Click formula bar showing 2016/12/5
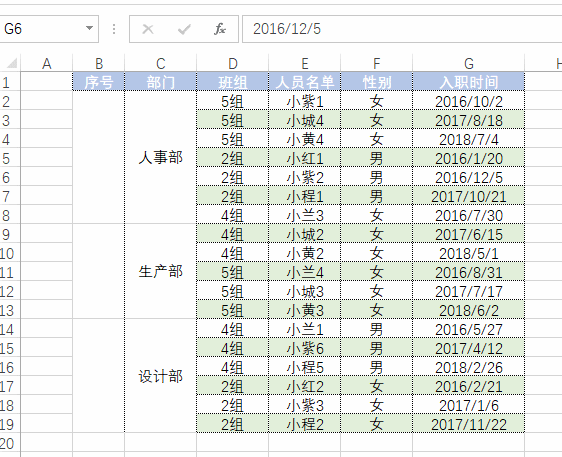This screenshot has width=562, height=457. 402,29
